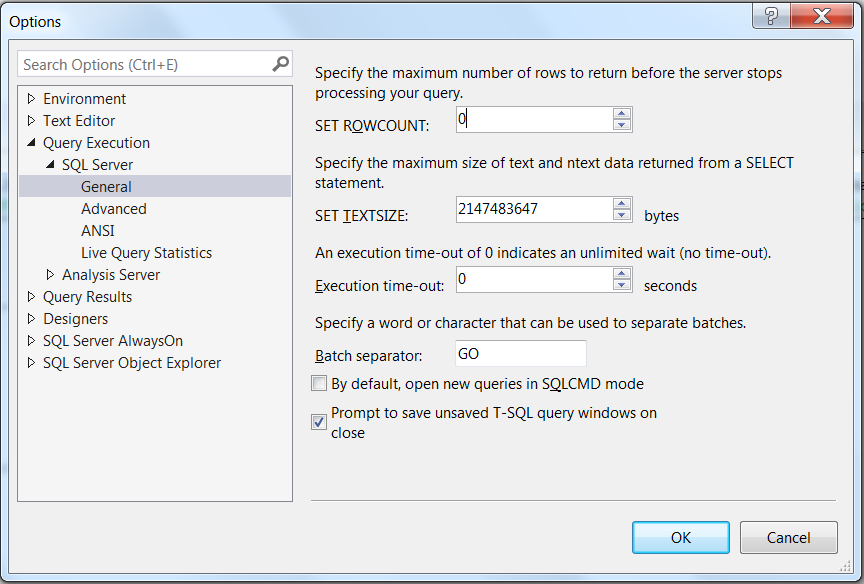Decrease SET ROWCOUNT with down arrow
864x584 pixels.
[x=622, y=125]
